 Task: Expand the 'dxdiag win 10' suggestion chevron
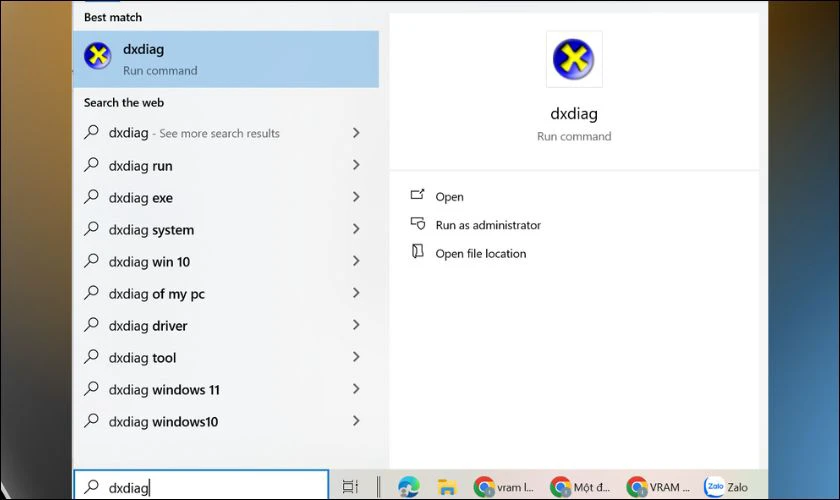(x=356, y=261)
